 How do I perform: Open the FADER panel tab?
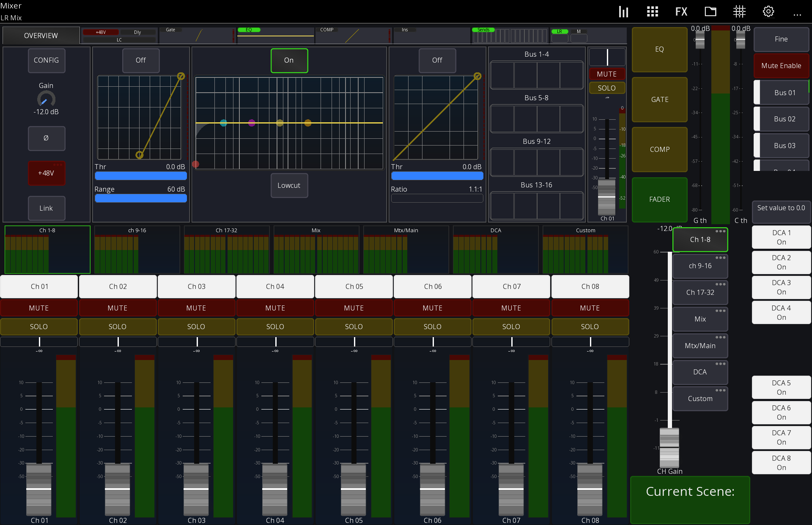coord(659,199)
